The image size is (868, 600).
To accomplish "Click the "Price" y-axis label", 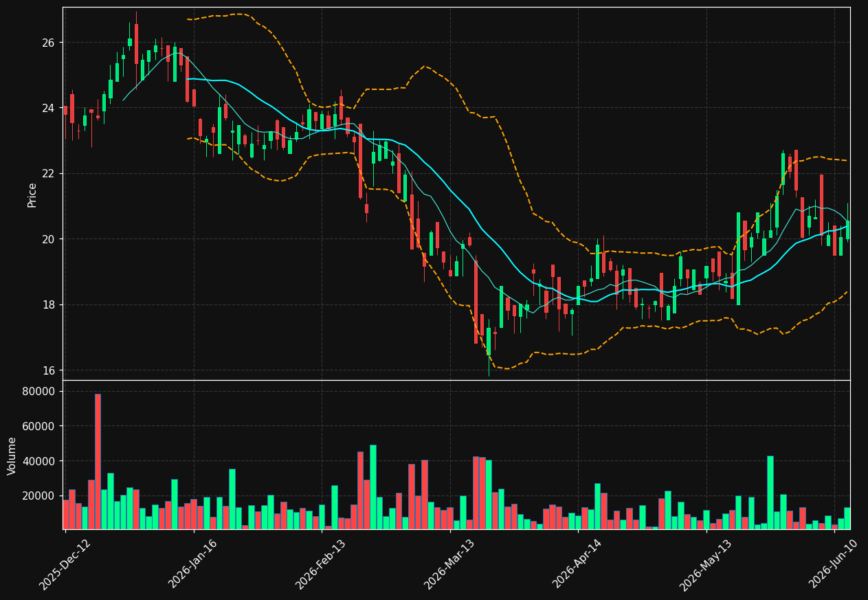I will click(x=32, y=195).
